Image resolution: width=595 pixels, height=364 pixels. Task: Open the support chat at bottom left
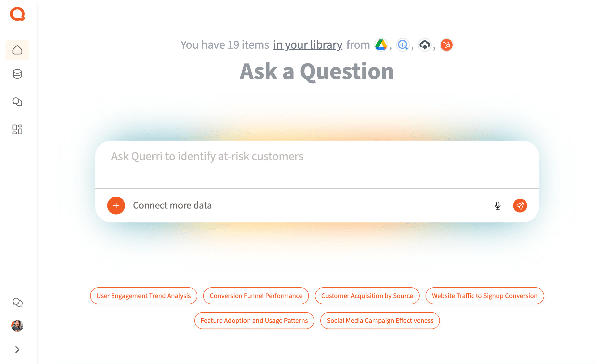pyautogui.click(x=17, y=302)
